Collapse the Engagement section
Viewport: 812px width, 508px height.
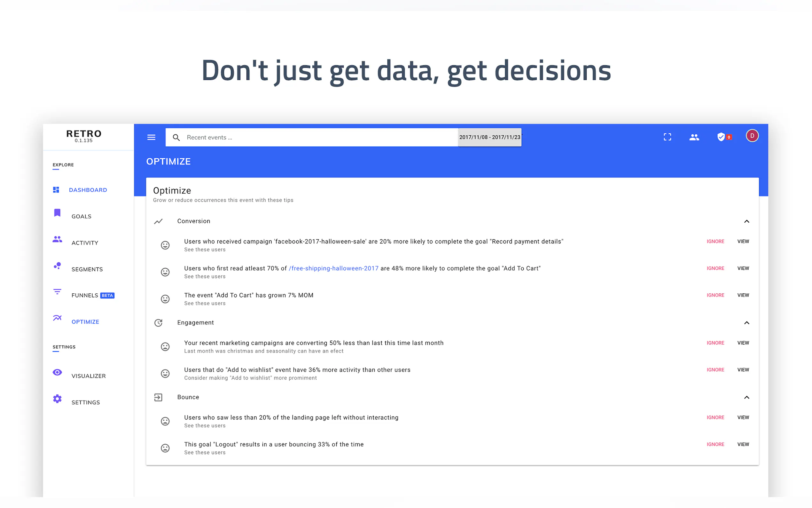746,323
